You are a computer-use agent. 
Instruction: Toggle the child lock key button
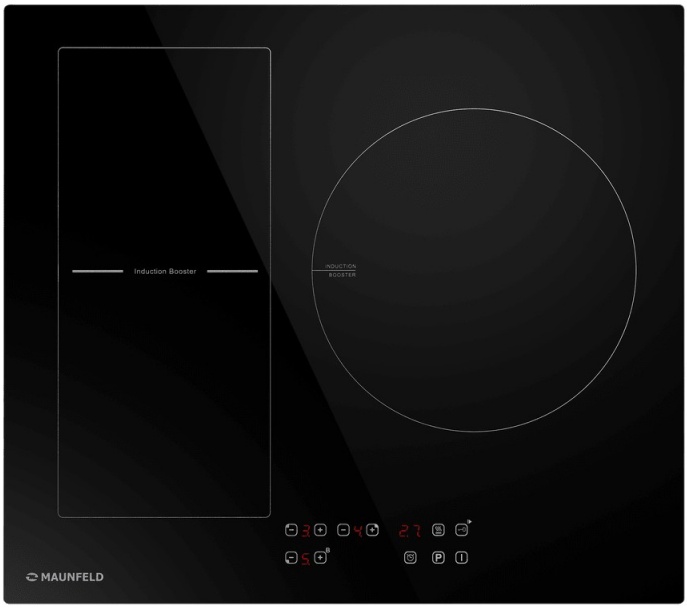[462, 529]
